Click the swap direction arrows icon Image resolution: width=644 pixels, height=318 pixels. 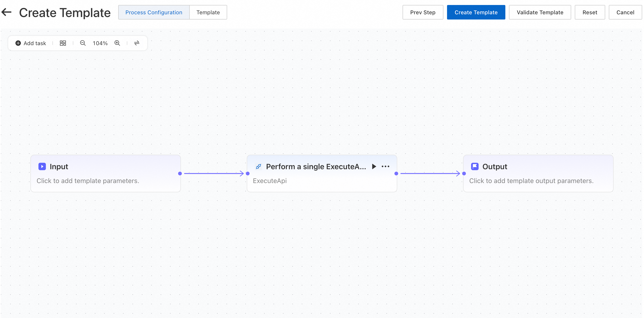[137, 43]
